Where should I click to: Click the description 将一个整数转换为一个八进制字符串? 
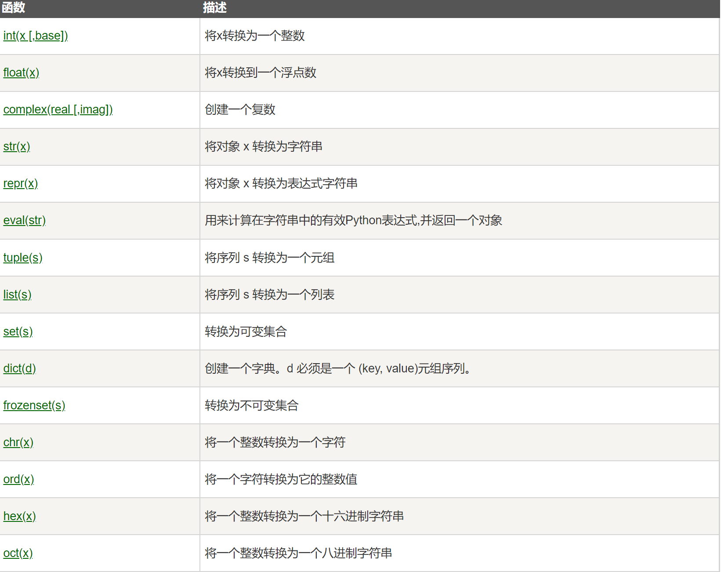point(299,553)
